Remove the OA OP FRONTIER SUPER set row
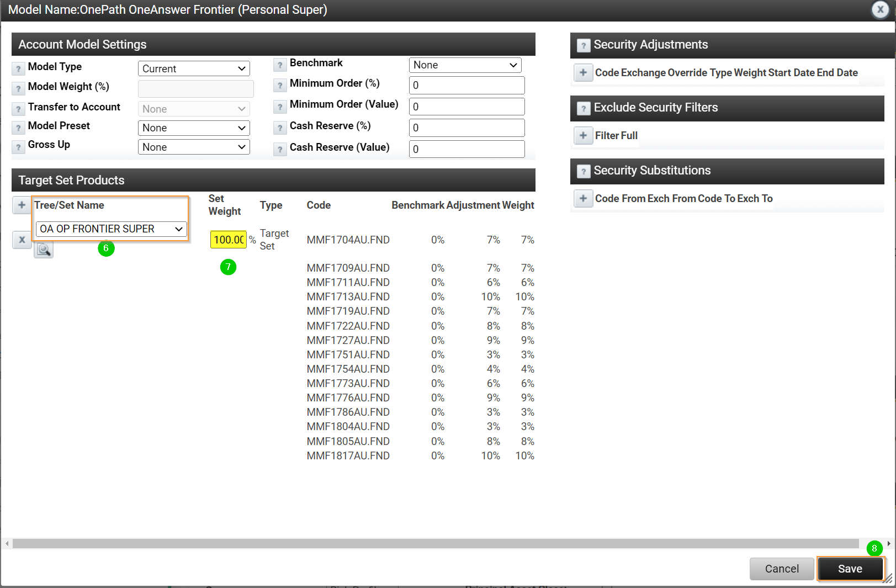Viewport: 896px width, 588px height. [x=22, y=240]
